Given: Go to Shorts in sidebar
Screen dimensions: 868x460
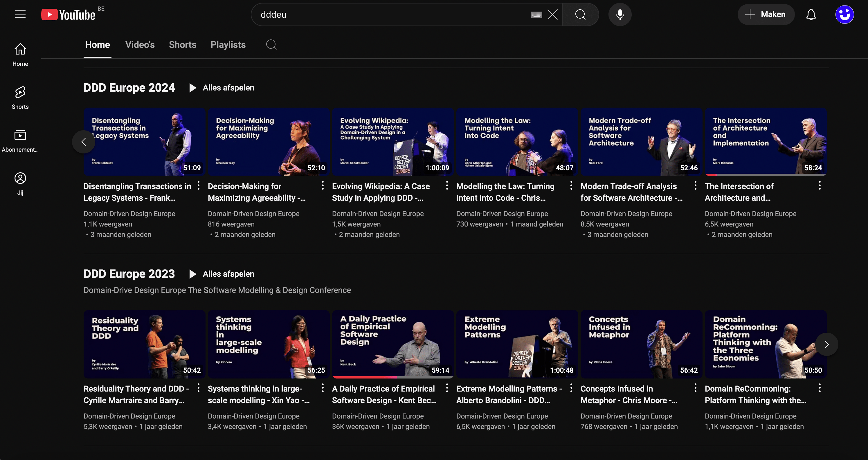Looking at the screenshot, I should (x=20, y=97).
